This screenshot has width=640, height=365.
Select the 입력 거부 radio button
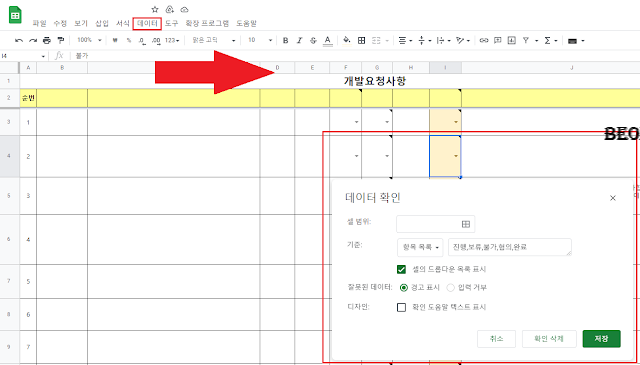451,288
